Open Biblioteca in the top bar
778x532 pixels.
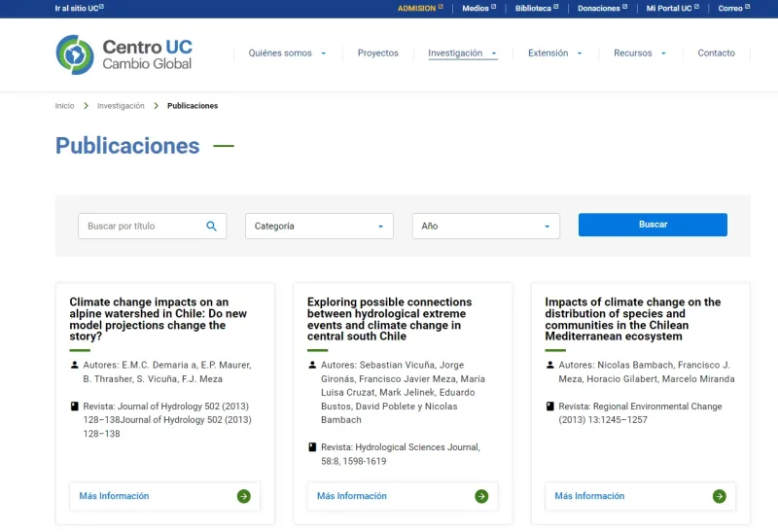pos(537,8)
